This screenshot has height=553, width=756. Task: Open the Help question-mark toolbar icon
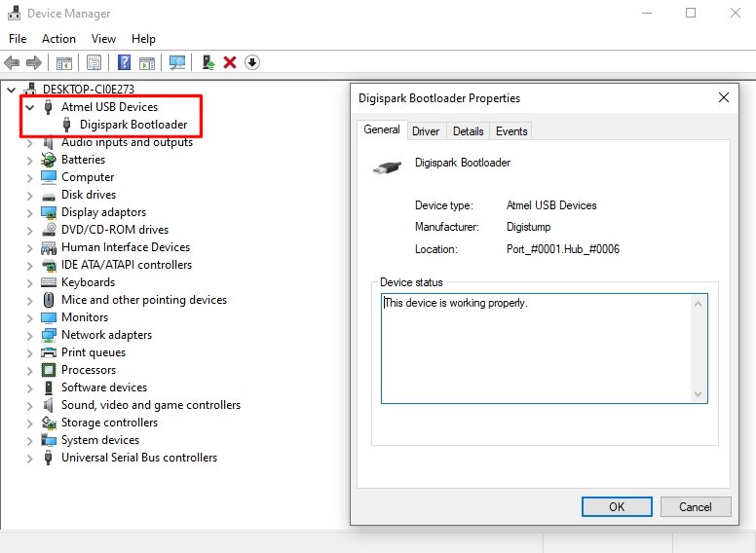[125, 62]
